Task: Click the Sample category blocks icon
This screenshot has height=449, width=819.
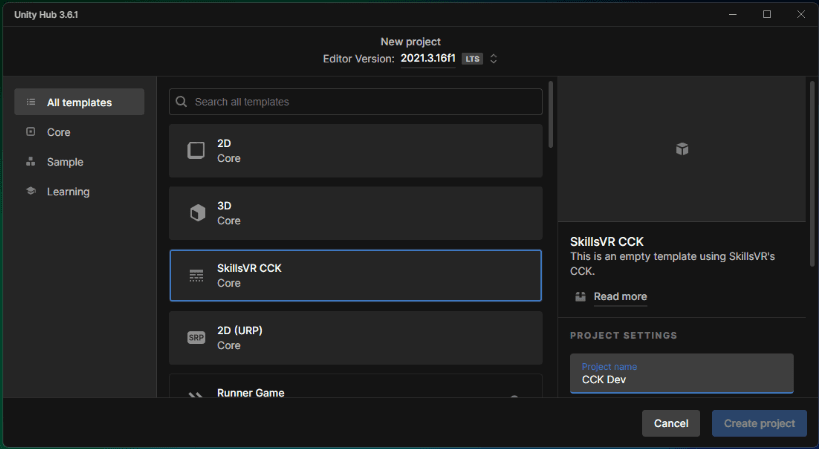Action: point(31,161)
